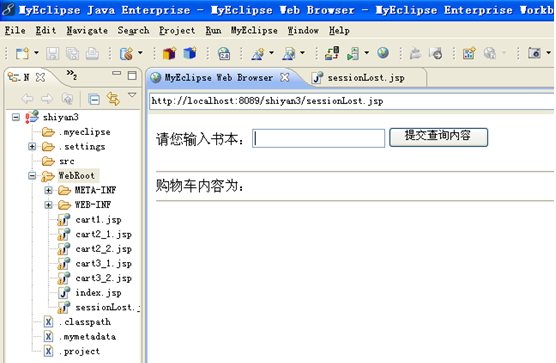Collapse the WebRoot folder
This screenshot has height=363, width=556.
[x=32, y=175]
